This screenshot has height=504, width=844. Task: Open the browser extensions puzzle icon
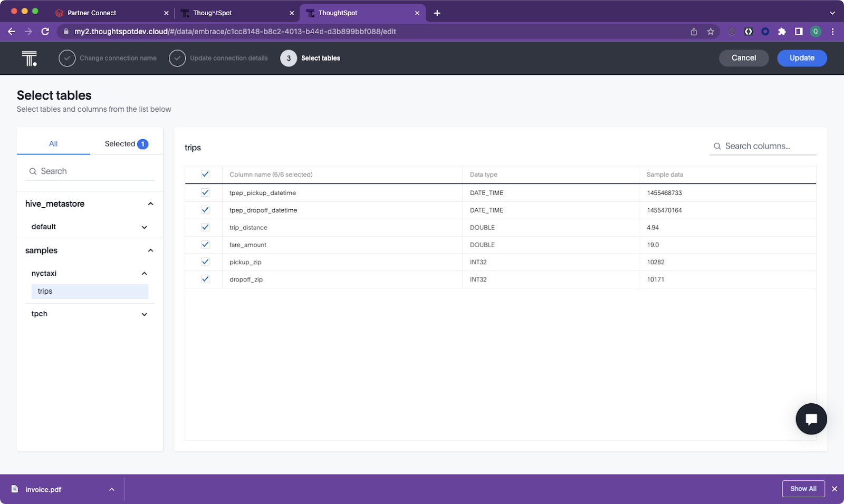tap(782, 32)
